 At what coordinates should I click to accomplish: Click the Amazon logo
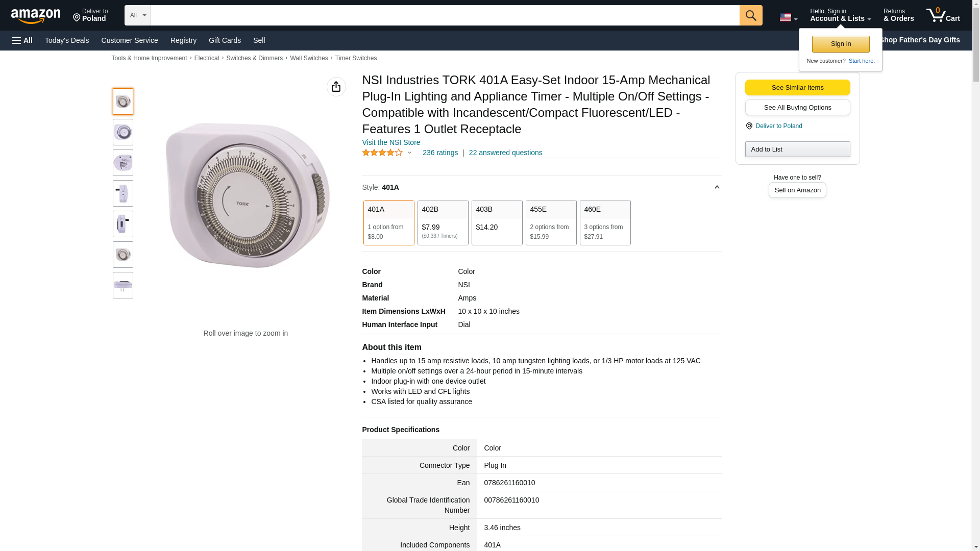pyautogui.click(x=36, y=16)
